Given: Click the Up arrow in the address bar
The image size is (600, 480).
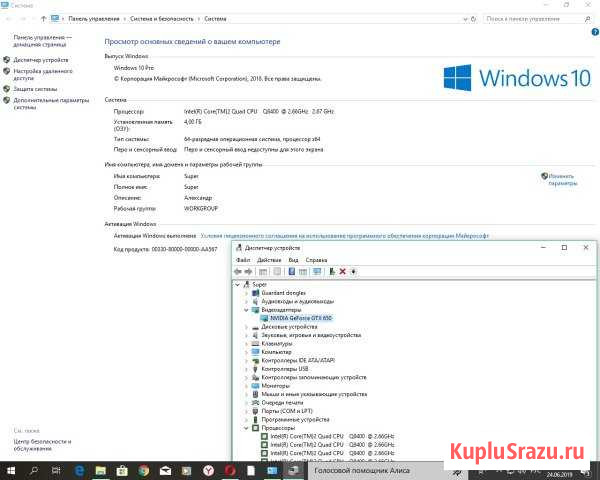Looking at the screenshot, I should click(x=42, y=18).
